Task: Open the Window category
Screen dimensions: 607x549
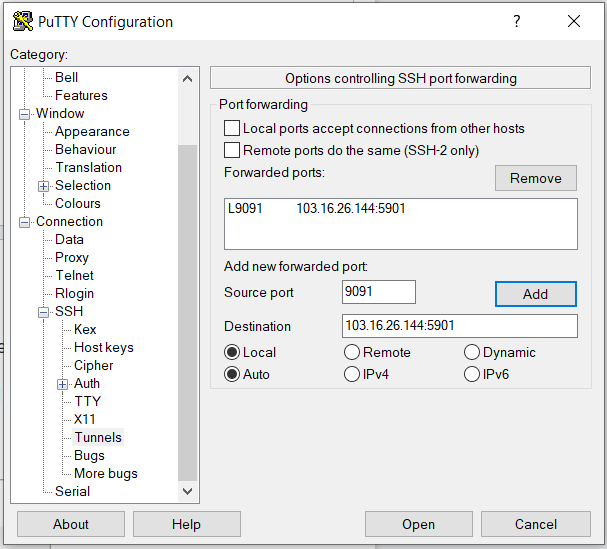Action: (60, 113)
